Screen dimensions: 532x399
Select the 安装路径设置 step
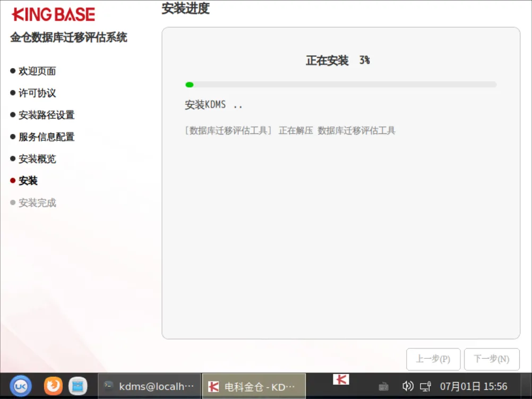47,115
